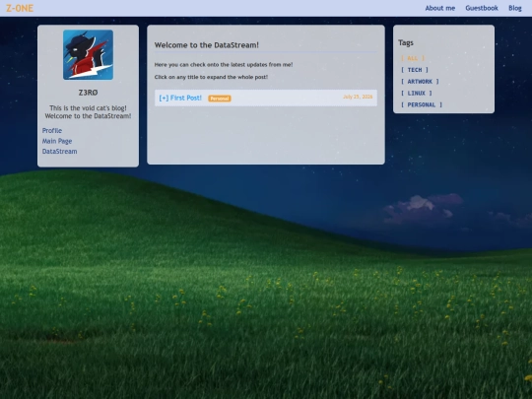Click 'Here you can check onto' text

(224, 64)
